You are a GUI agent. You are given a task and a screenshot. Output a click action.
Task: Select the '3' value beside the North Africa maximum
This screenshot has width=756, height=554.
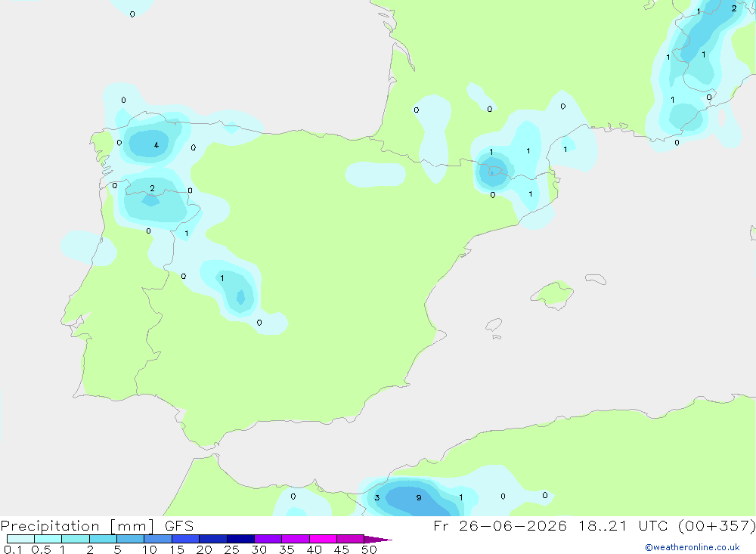pos(377,497)
